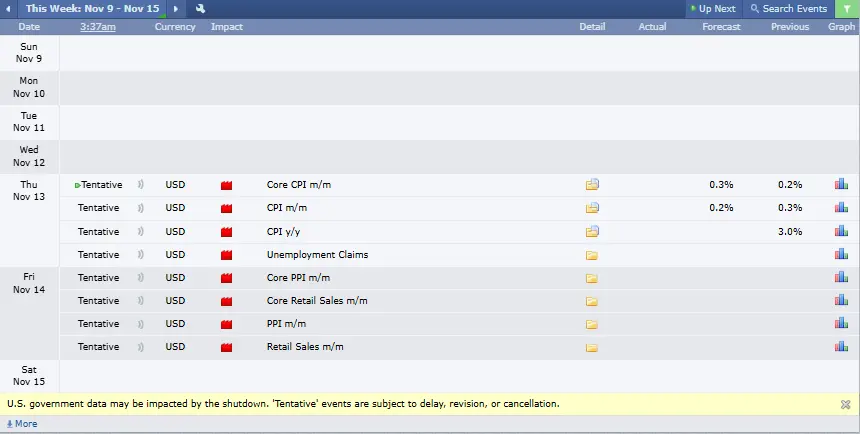This screenshot has height=434, width=860.
Task: Open detail folder for CPI y/y
Action: point(592,232)
